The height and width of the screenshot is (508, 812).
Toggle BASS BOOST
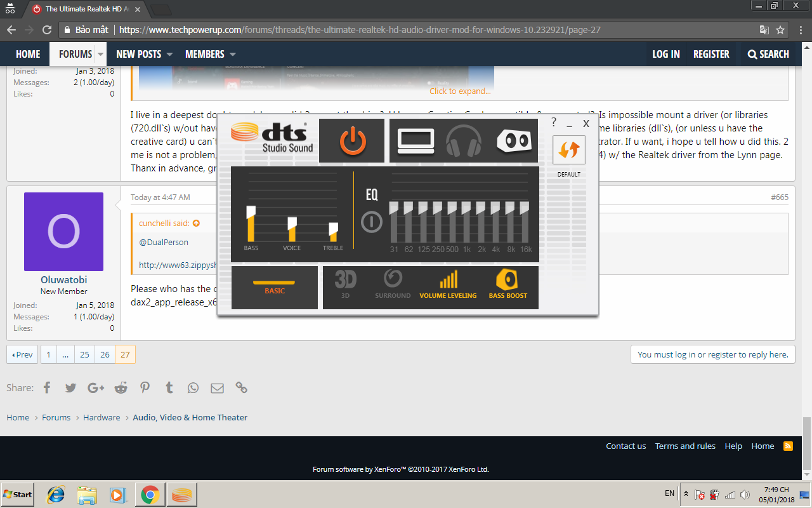click(507, 284)
